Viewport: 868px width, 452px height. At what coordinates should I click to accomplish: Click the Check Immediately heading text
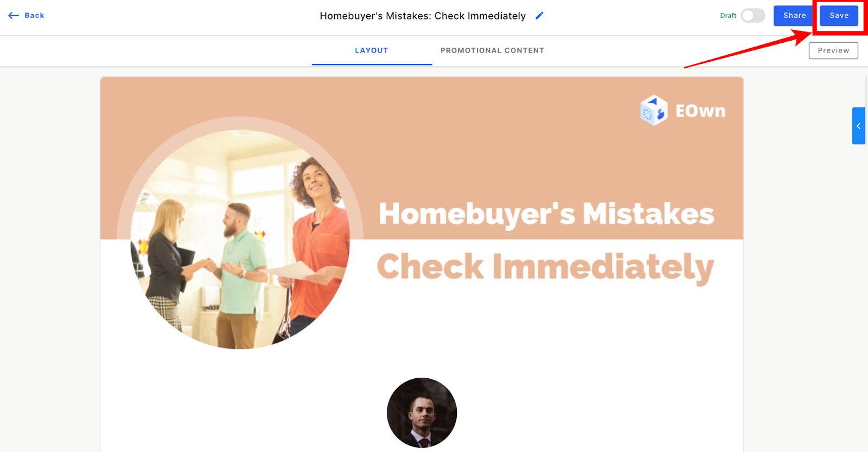coord(545,267)
